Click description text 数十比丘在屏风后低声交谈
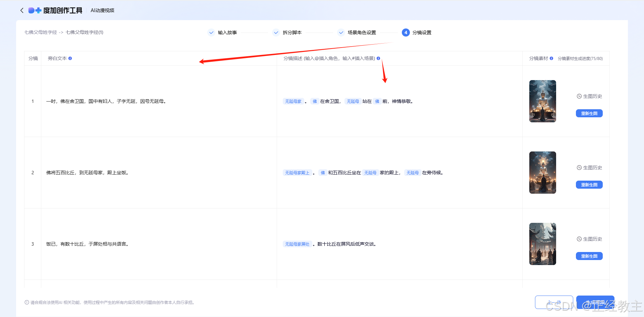This screenshot has height=317, width=644. (x=347, y=244)
